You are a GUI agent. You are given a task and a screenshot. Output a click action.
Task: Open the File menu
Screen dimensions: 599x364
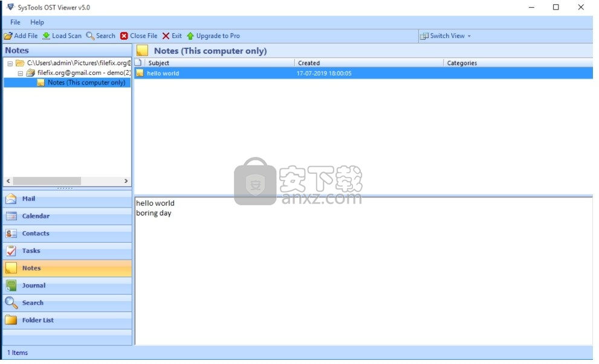[x=15, y=22]
